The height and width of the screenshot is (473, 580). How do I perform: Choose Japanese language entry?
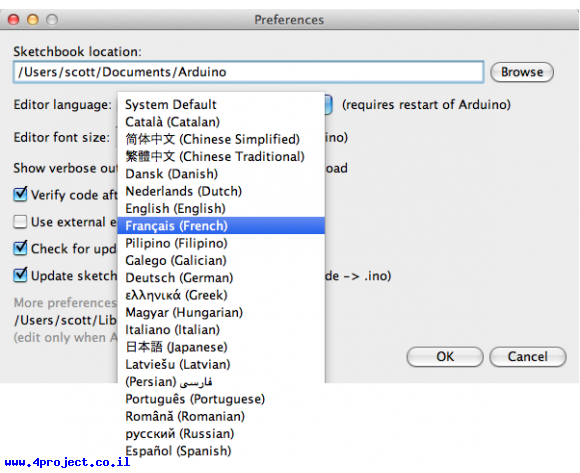(x=221, y=347)
